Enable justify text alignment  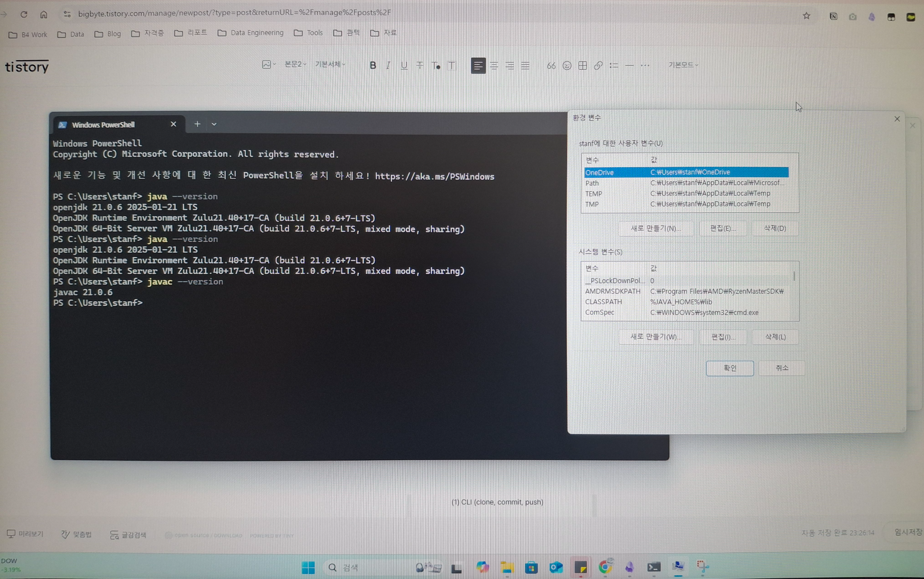(x=526, y=65)
